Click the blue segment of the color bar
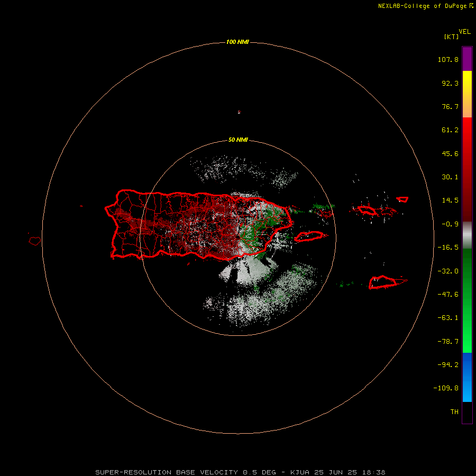This screenshot has height=476, width=476. (x=467, y=377)
